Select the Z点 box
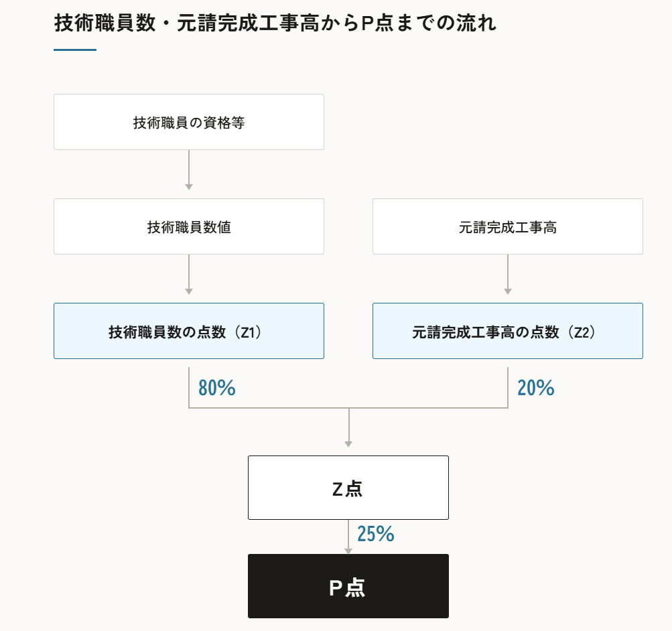This screenshot has width=672, height=631. [348, 488]
